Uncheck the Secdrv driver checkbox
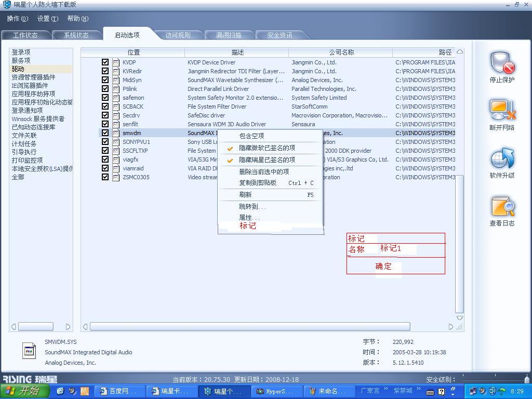This screenshot has height=399, width=532. click(105, 115)
